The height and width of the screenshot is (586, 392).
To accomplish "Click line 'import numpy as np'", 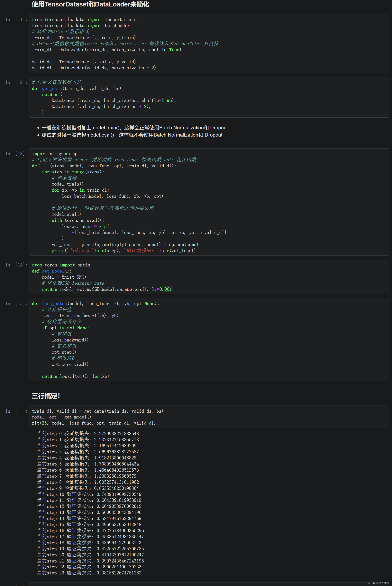I will click(x=54, y=154).
